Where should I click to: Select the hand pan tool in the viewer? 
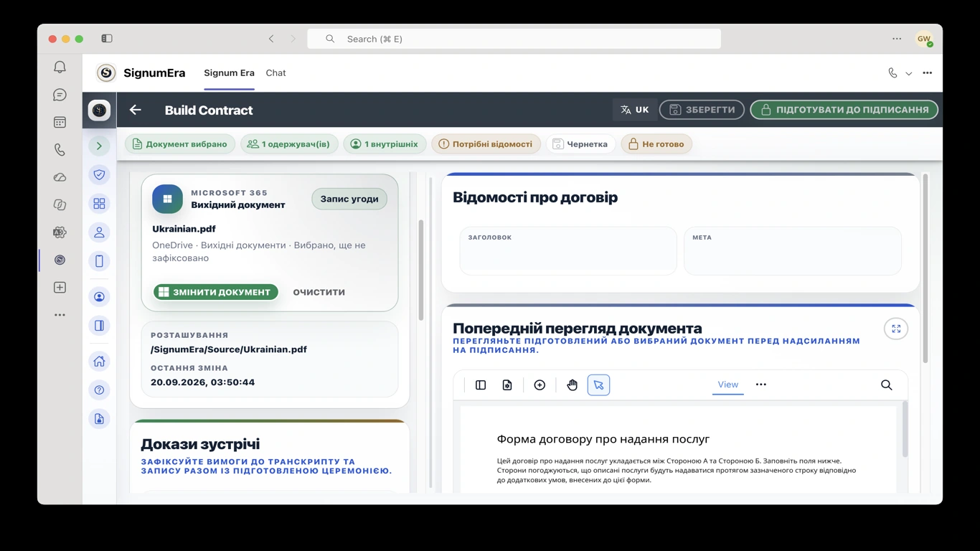click(x=572, y=385)
